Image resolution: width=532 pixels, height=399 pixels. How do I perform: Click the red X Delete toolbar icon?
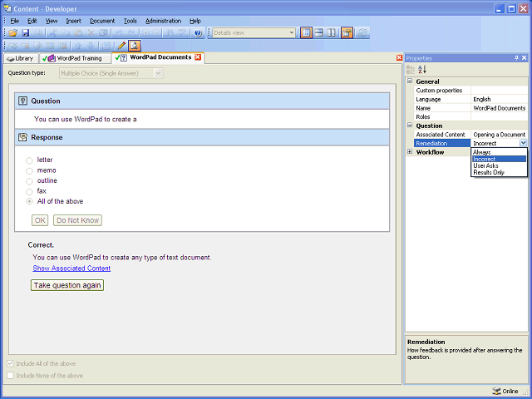(x=91, y=33)
